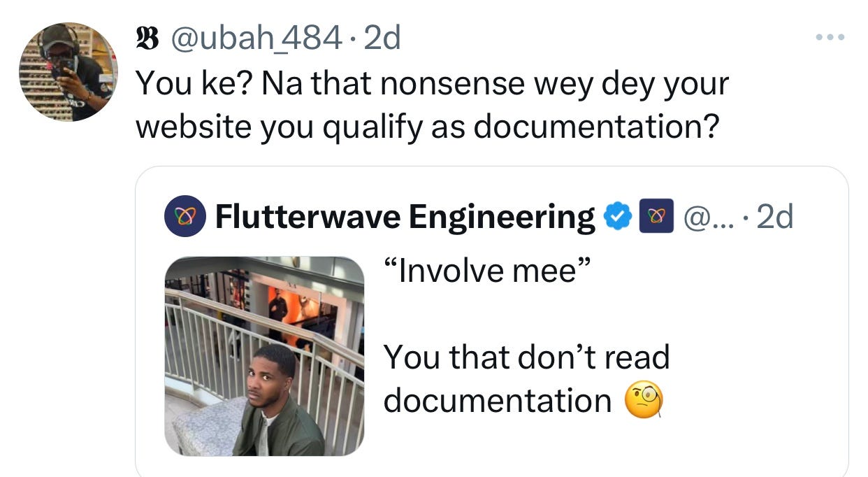
Task: Click the ubah_484 profile avatar
Action: coord(68,72)
